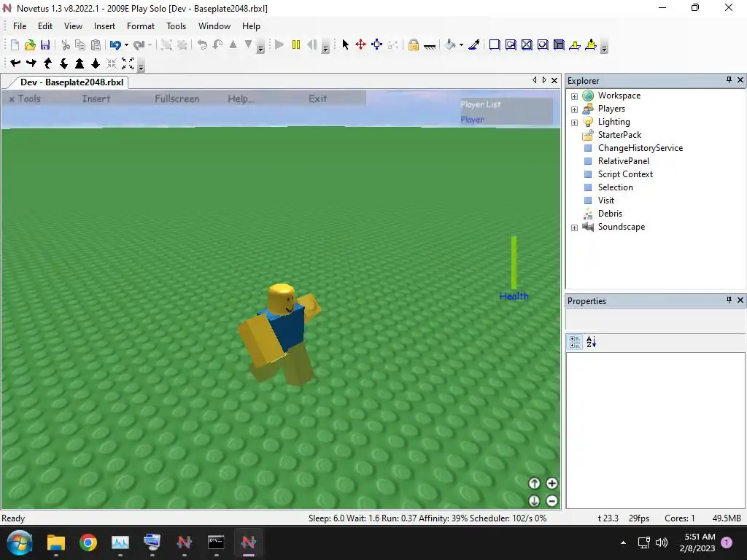
Task: Choose the Weld surface tool
Action: (527, 44)
